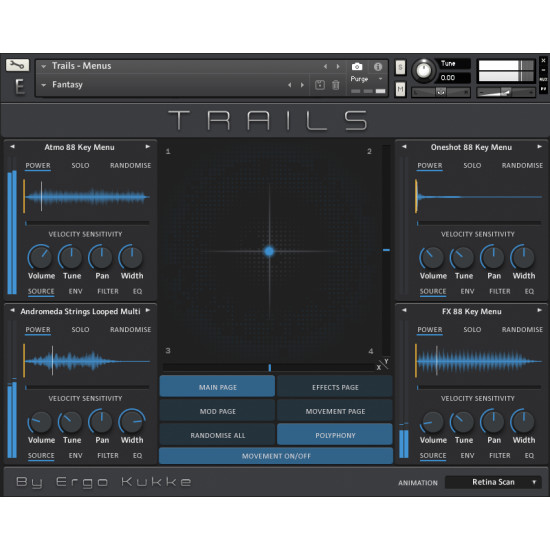Screen dimensions: 550x550
Task: Open the MOD PAGE
Action: click(217, 411)
